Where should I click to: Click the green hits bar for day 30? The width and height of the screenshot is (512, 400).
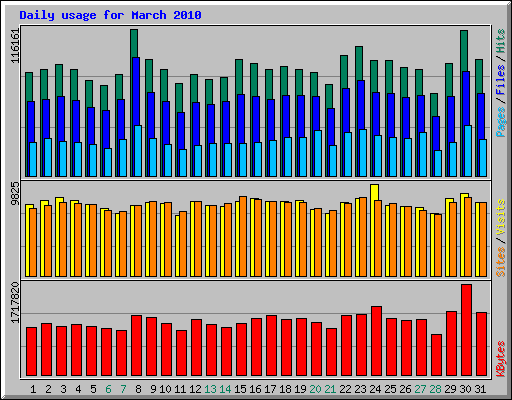click(464, 50)
